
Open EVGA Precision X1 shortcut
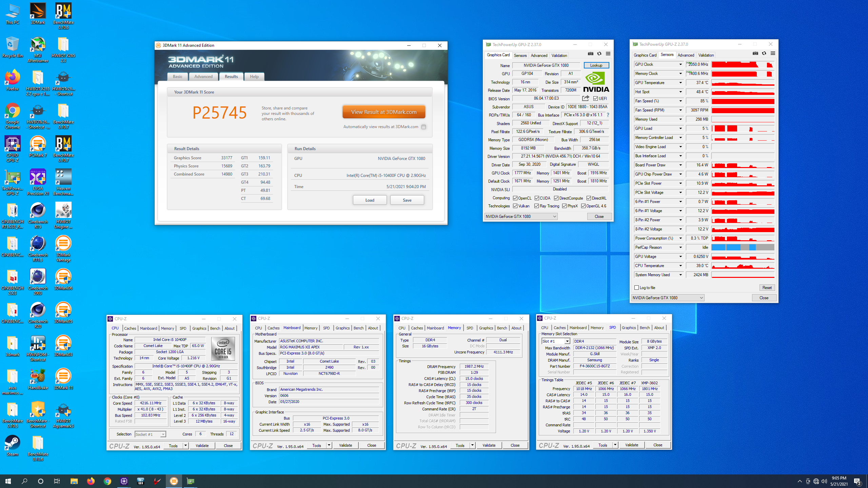click(38, 182)
